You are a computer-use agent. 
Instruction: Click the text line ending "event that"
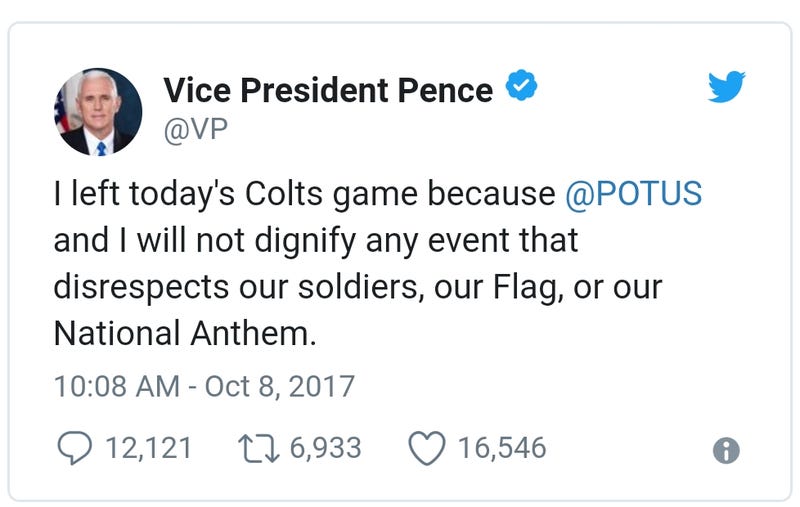click(316, 241)
